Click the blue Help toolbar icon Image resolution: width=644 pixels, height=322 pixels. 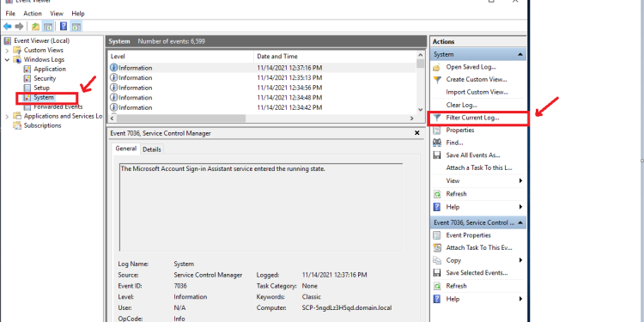point(64,27)
